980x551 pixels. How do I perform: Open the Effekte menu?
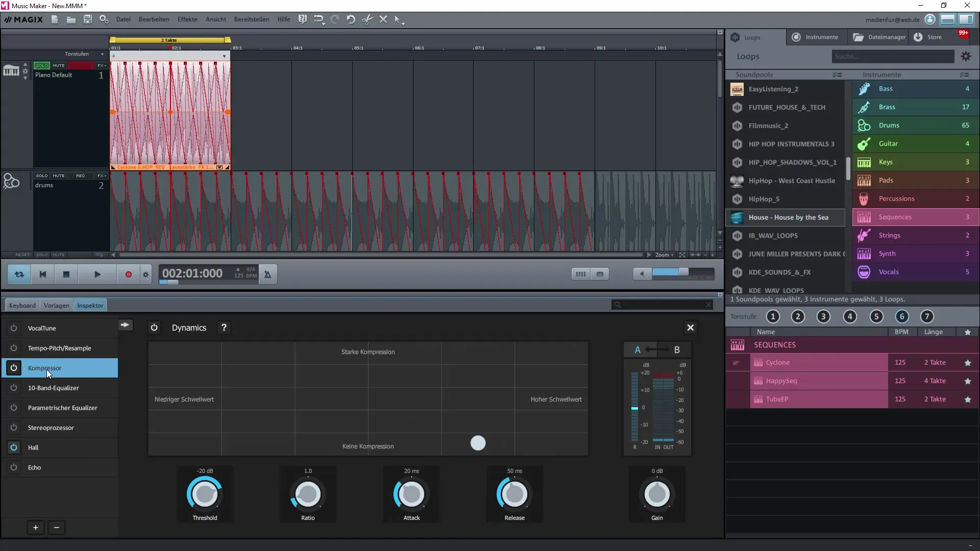[x=187, y=19]
